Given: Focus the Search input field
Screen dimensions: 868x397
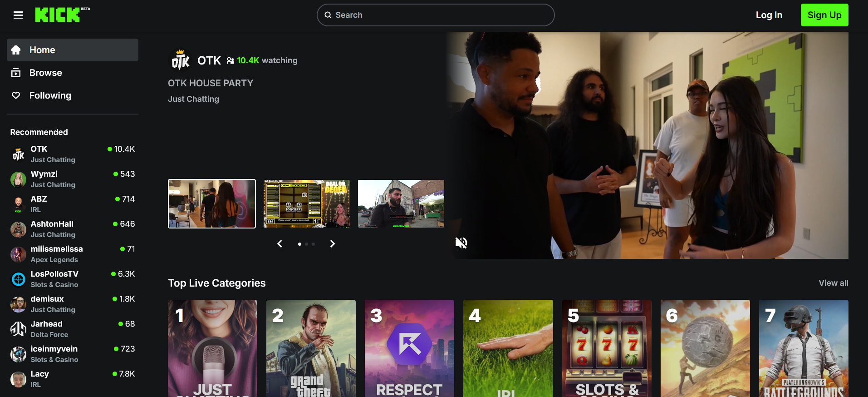Looking at the screenshot, I should point(436,15).
